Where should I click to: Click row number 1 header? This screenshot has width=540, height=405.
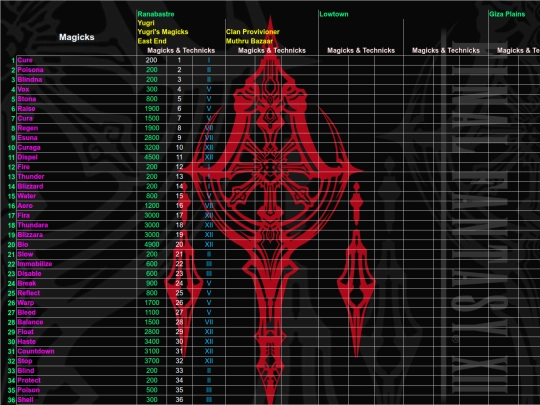[13, 60]
